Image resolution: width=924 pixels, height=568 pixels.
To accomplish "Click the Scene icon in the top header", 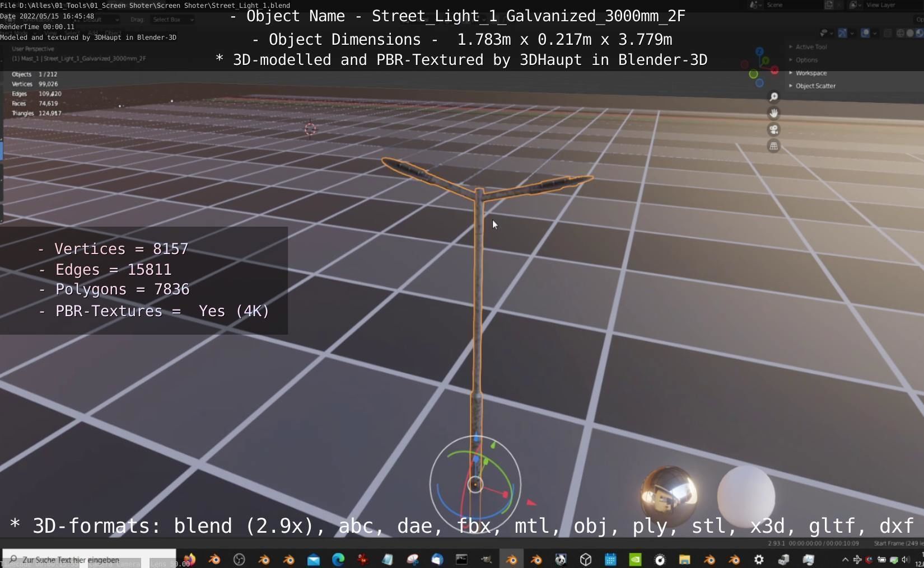I will (755, 5).
